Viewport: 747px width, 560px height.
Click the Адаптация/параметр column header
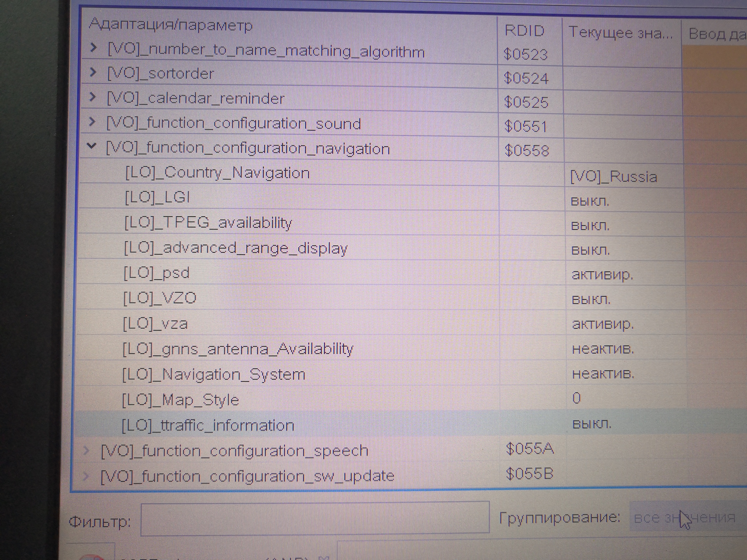point(171,25)
